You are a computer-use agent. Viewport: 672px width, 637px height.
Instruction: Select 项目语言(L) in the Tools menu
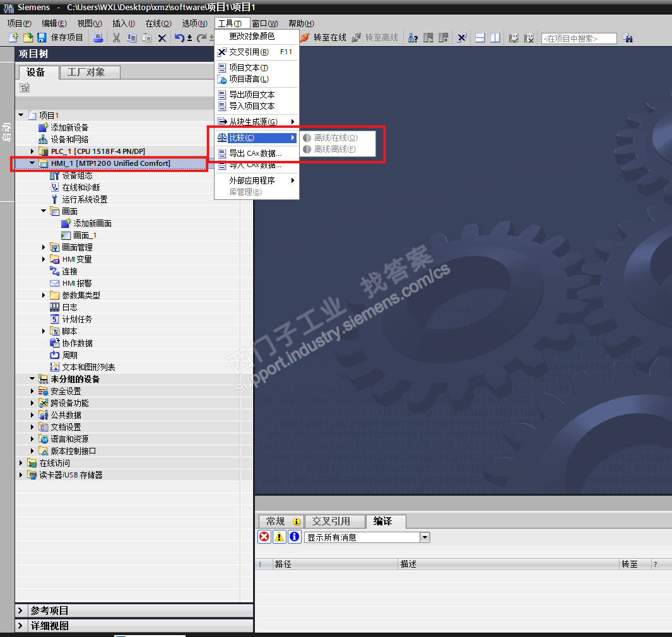tap(256, 79)
